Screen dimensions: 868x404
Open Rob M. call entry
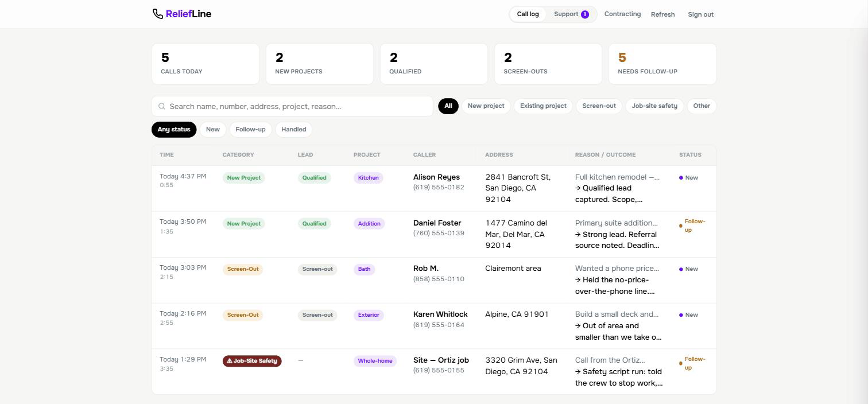(x=434, y=280)
